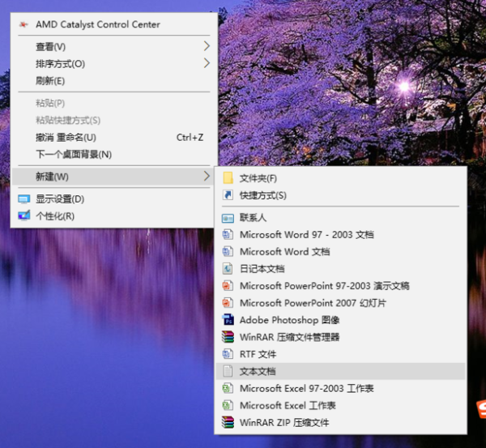Click the AMD Catalyst Control Center icon
Viewport: 486px width, 448px height.
[x=23, y=25]
